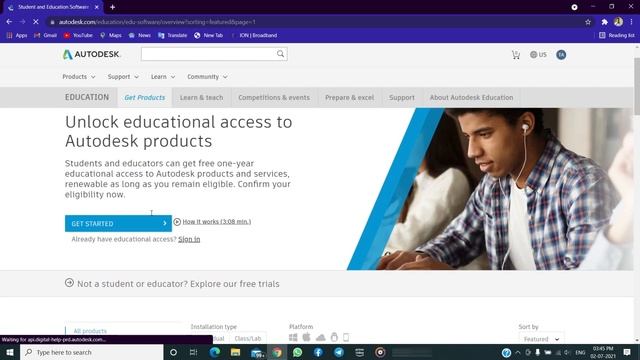640x360 pixels.
Task: Open File Explorer from taskbar
Action: [x=236, y=352]
